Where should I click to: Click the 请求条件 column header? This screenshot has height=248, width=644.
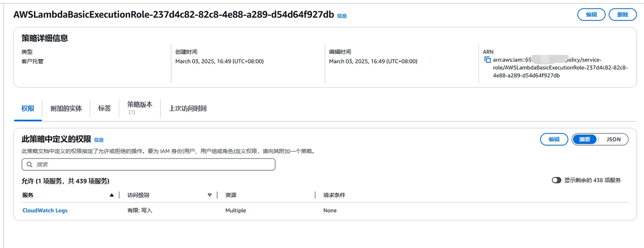tap(334, 195)
